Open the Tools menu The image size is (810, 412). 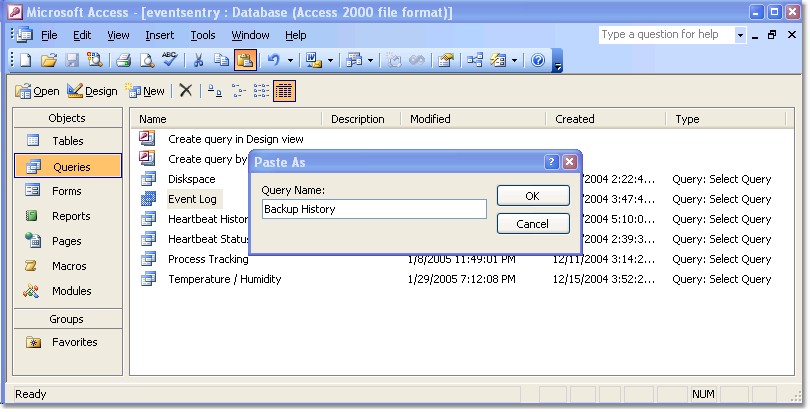[x=202, y=35]
